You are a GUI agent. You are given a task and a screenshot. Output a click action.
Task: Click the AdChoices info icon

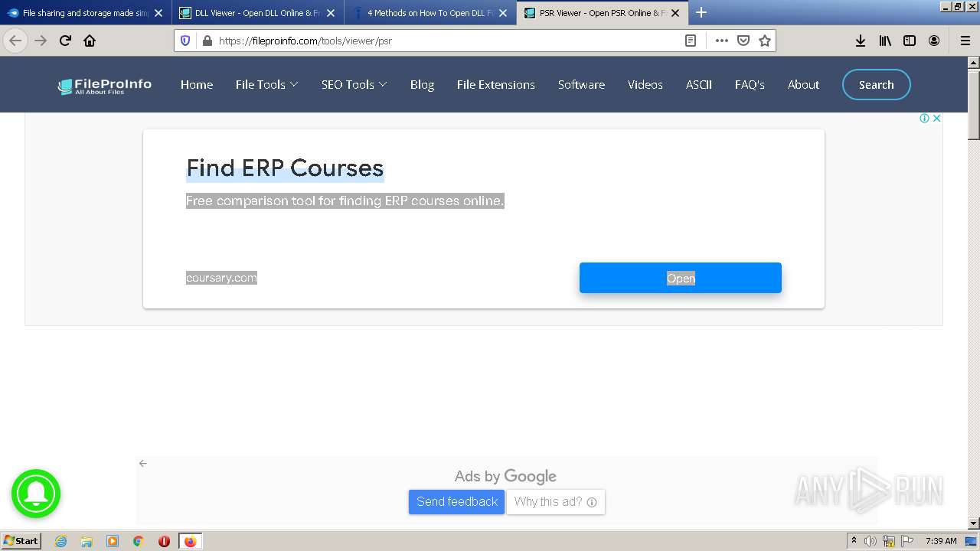pos(924,118)
